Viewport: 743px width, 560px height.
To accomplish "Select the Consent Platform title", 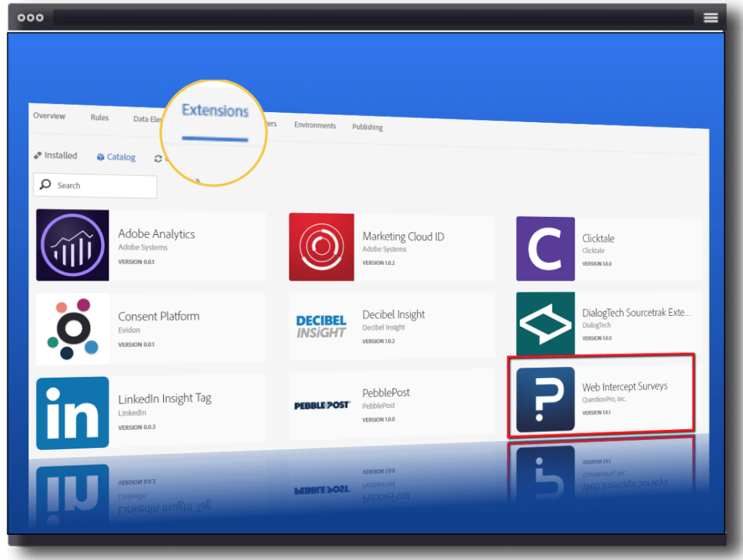I will click(159, 316).
